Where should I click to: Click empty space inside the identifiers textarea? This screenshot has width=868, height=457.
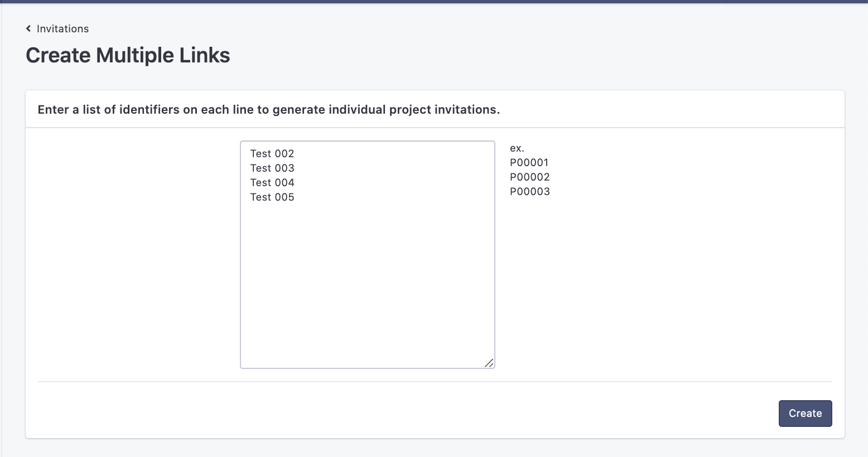[x=367, y=279]
